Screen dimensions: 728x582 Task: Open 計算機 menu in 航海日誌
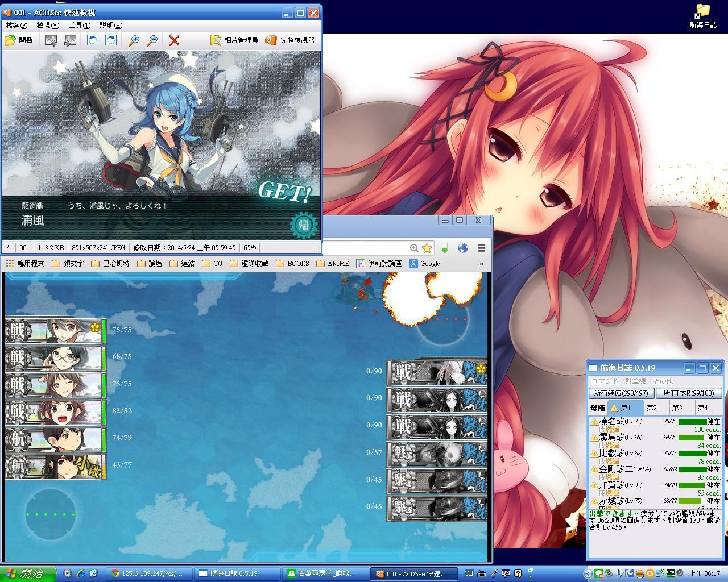click(x=635, y=381)
